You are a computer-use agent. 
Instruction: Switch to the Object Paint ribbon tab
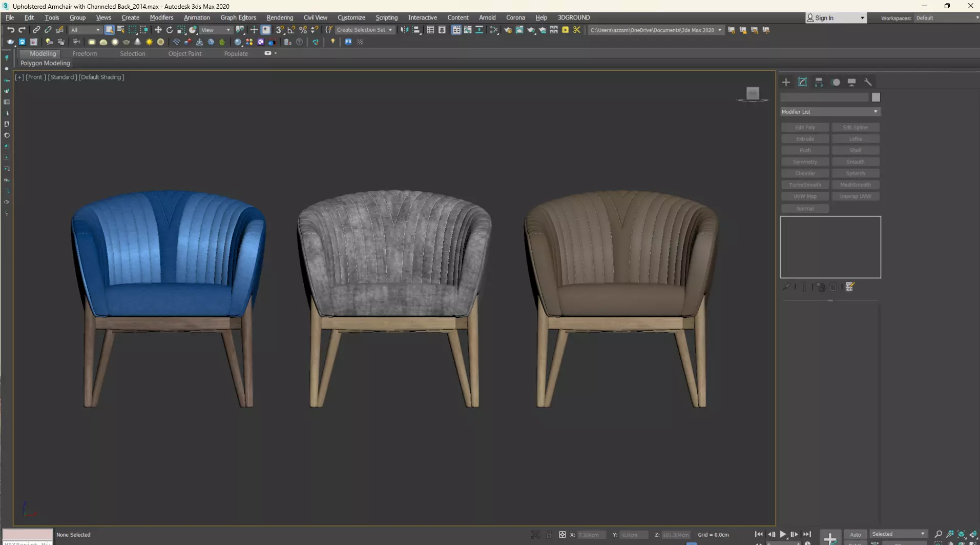[184, 53]
